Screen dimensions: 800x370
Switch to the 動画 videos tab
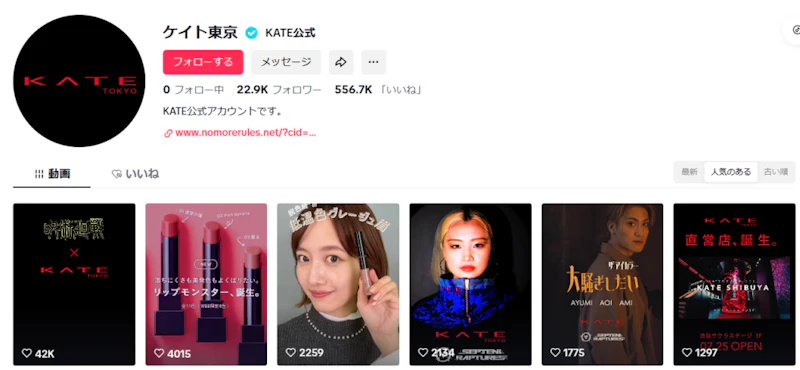pyautogui.click(x=52, y=174)
